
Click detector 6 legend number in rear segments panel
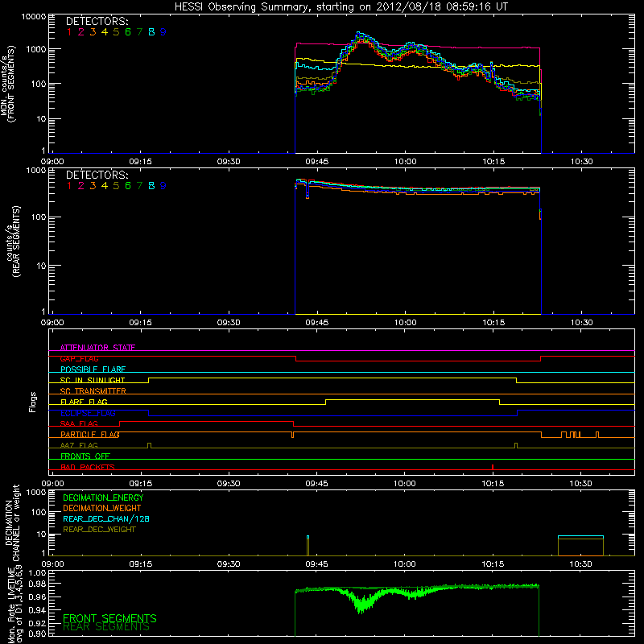128,186
